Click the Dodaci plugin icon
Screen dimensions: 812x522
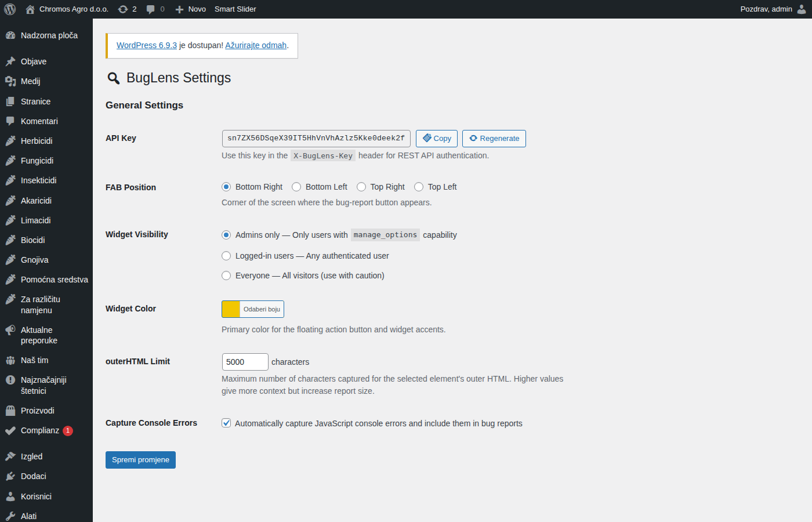click(x=10, y=476)
